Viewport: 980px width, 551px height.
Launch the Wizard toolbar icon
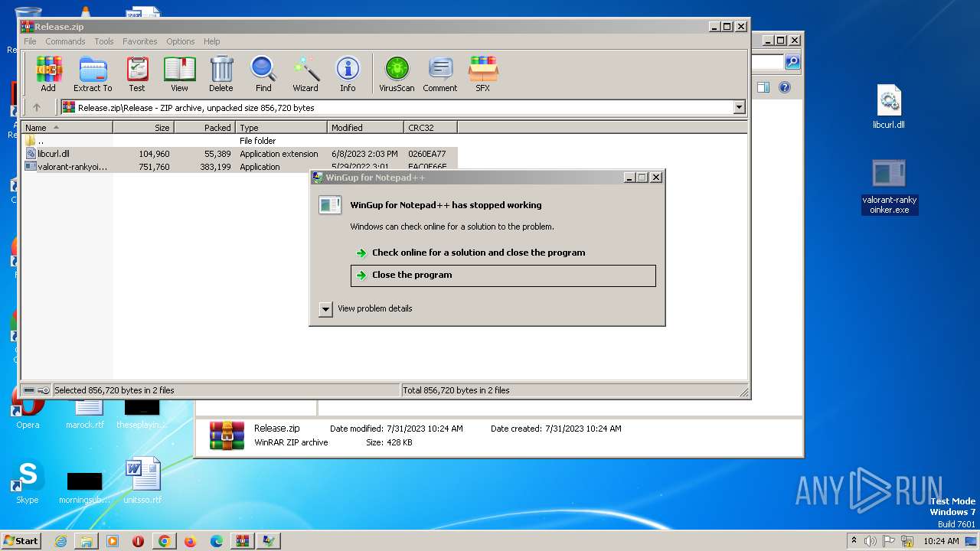tap(305, 74)
